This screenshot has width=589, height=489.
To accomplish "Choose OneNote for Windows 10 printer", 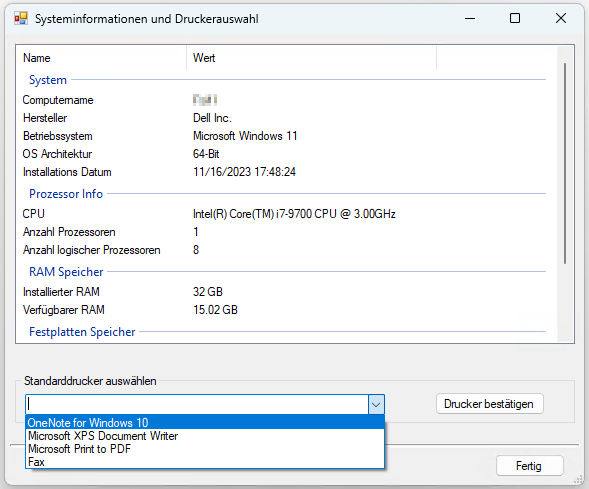I will [x=205, y=423].
